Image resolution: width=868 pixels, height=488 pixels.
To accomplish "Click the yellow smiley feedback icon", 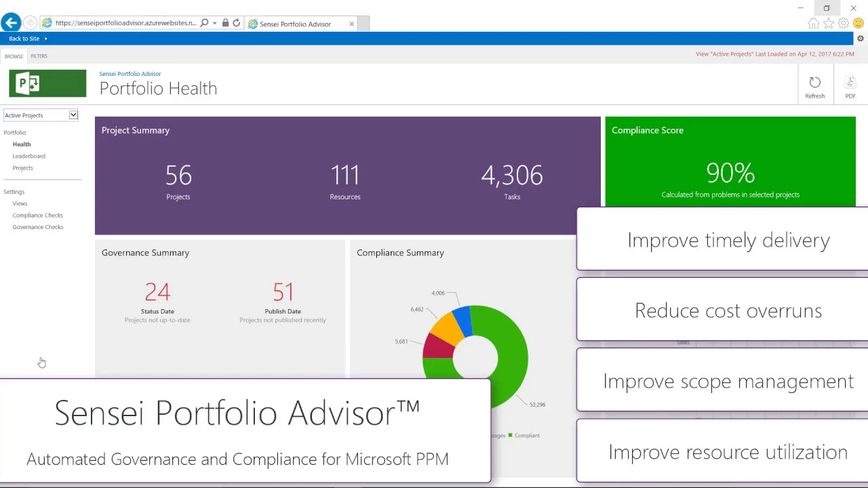I will [858, 24].
